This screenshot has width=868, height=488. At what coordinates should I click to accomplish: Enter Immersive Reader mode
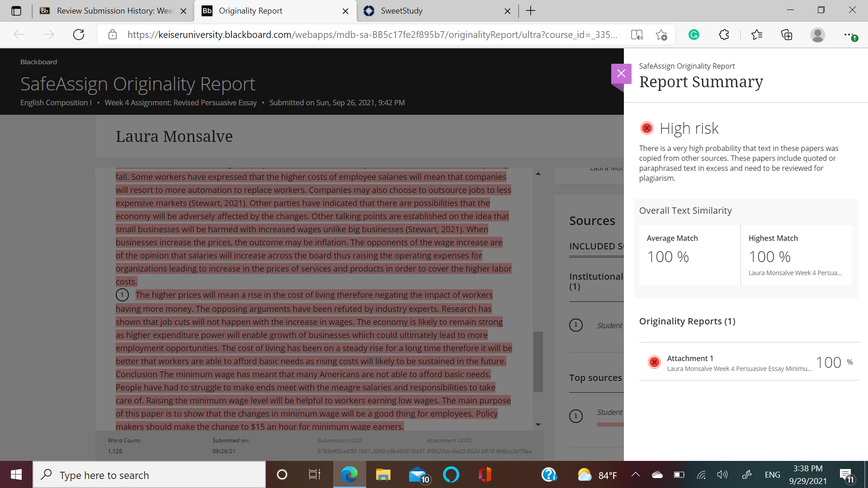click(637, 35)
